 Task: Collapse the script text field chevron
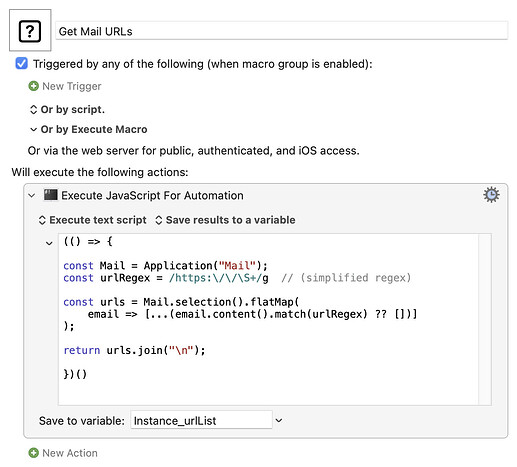[x=49, y=243]
